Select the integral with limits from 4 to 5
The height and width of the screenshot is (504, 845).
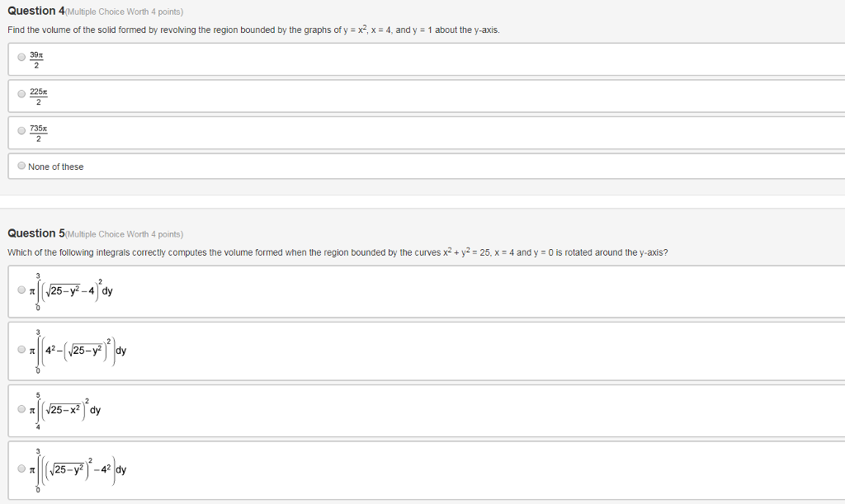click(x=21, y=407)
